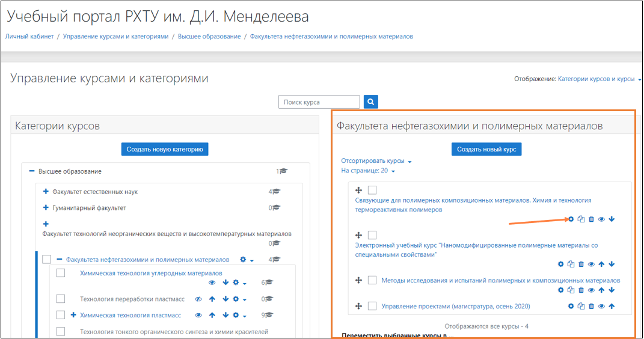Check the Технология переработки пластмасс category box
Screen dimensions: 644x339
(x=60, y=299)
